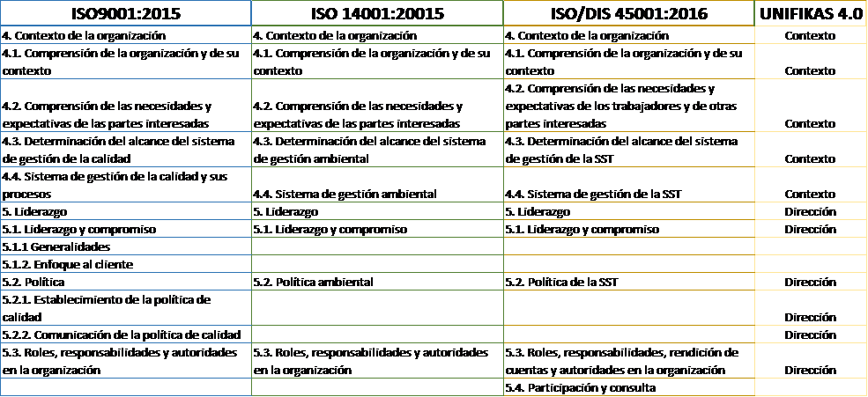
Task: Click the '5.4. Participación y consulta' cell
Action: point(629,388)
